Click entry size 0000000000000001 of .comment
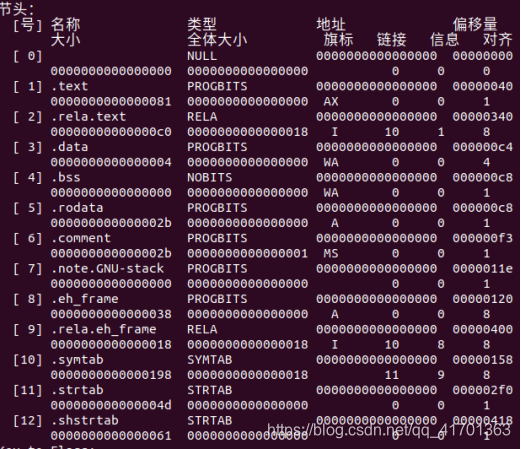Viewport: 521px width, 449px height. click(247, 253)
